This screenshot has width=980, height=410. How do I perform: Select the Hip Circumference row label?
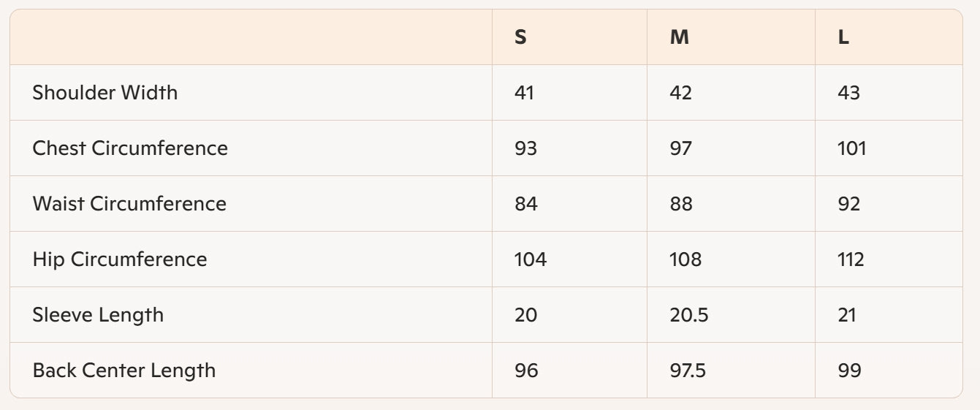point(120,259)
